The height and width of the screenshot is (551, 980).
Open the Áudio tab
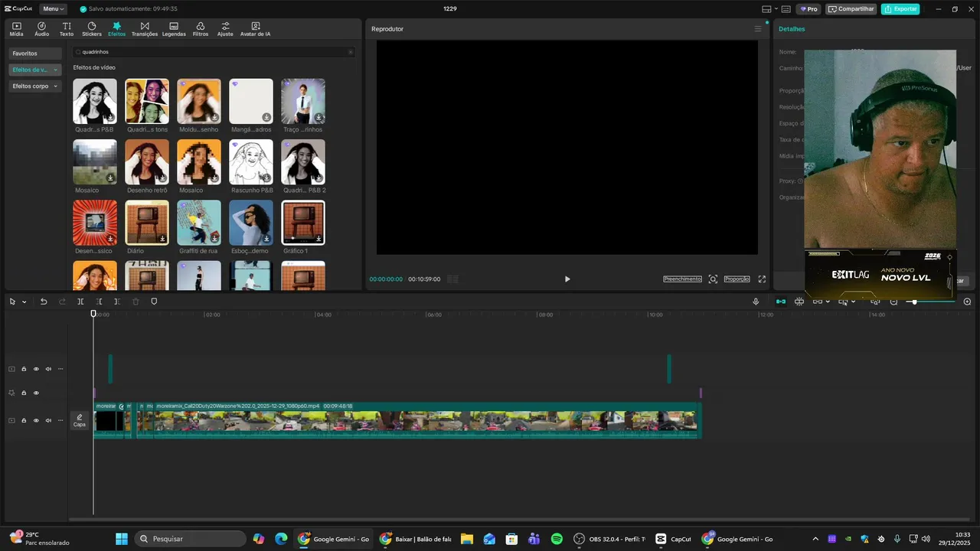(x=41, y=29)
